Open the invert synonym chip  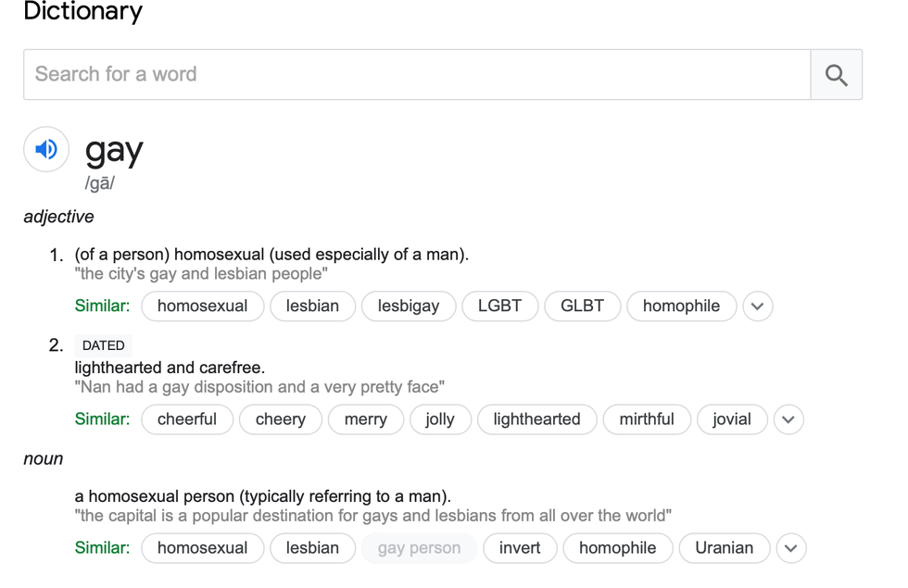pos(520,548)
